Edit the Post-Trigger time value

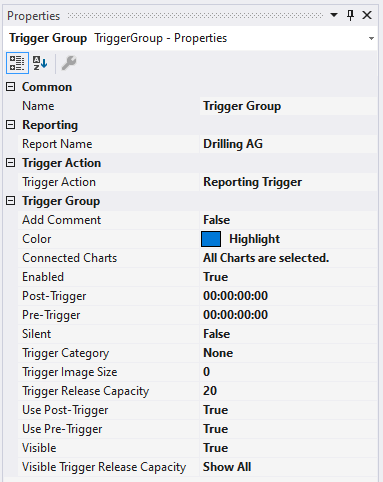[x=235, y=296]
